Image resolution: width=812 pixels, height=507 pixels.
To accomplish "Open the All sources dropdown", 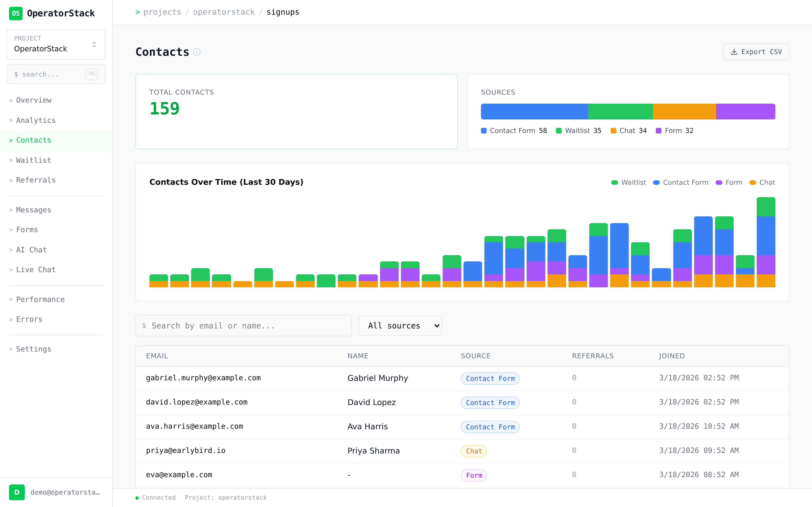I will click(400, 326).
